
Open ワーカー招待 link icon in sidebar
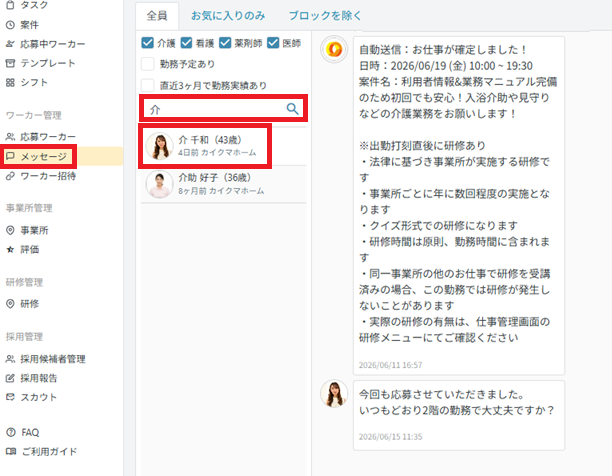click(x=10, y=176)
